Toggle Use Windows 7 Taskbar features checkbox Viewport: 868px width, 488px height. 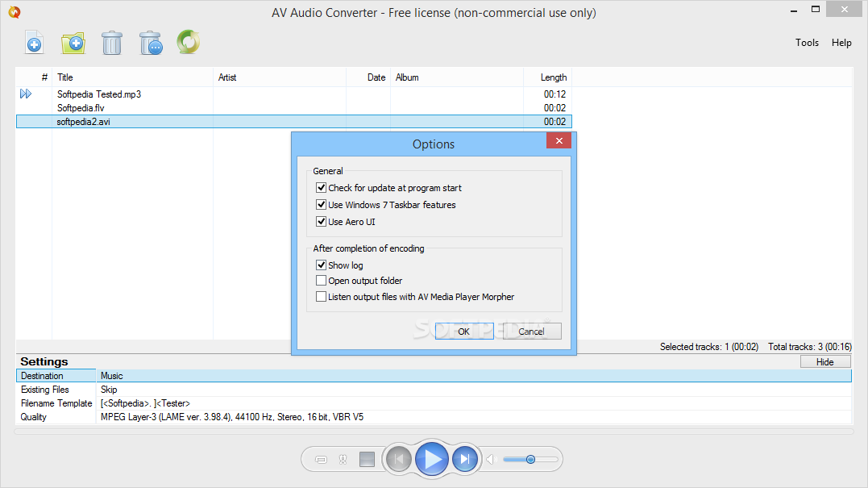tap(321, 204)
